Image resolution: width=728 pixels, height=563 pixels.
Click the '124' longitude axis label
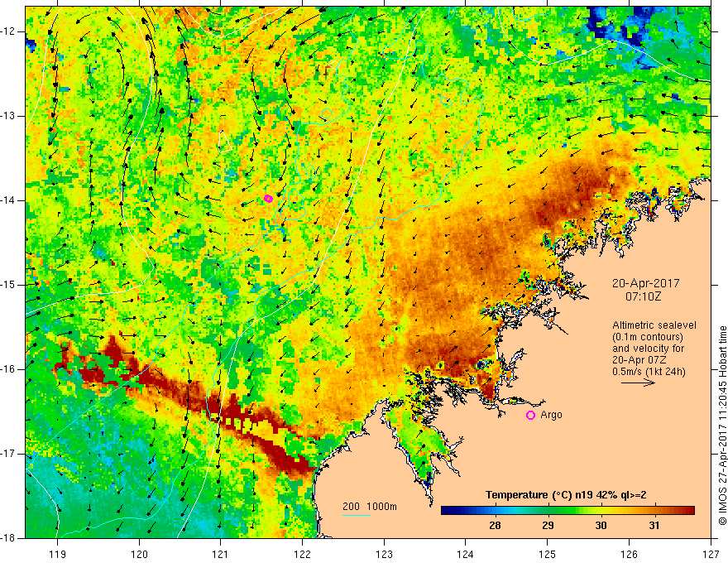(x=466, y=554)
